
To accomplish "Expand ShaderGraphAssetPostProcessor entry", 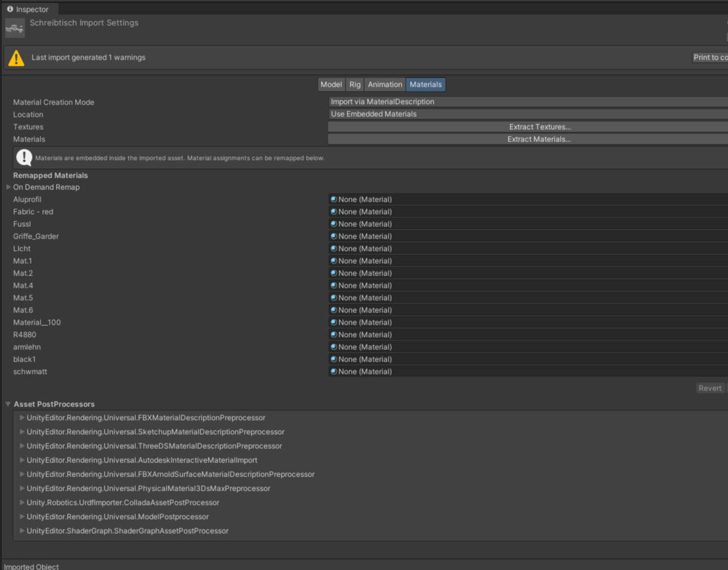I will point(22,531).
